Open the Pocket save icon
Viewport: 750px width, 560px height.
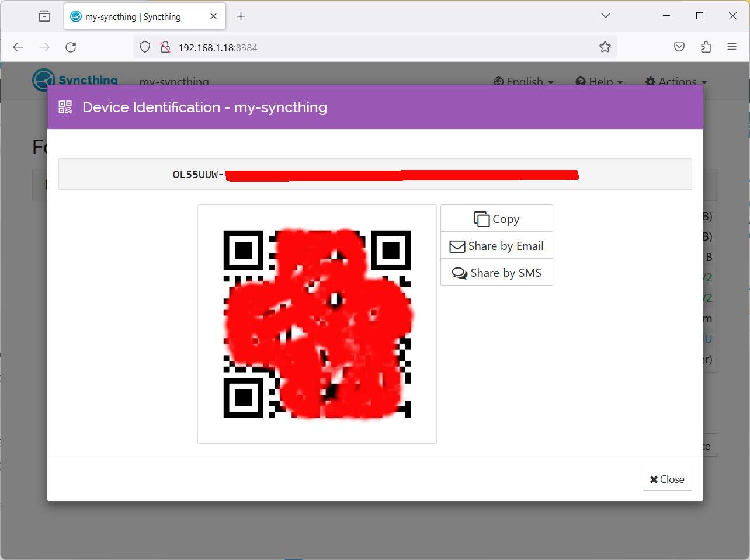(x=679, y=47)
